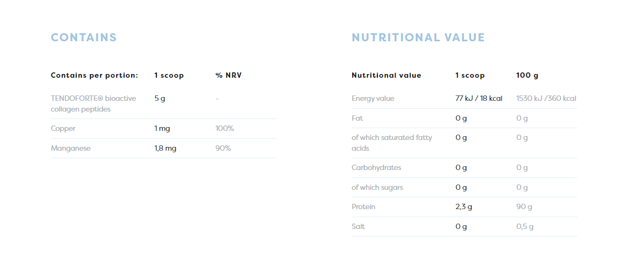Click the of which sugars label
644x274 pixels.
pyautogui.click(x=377, y=187)
